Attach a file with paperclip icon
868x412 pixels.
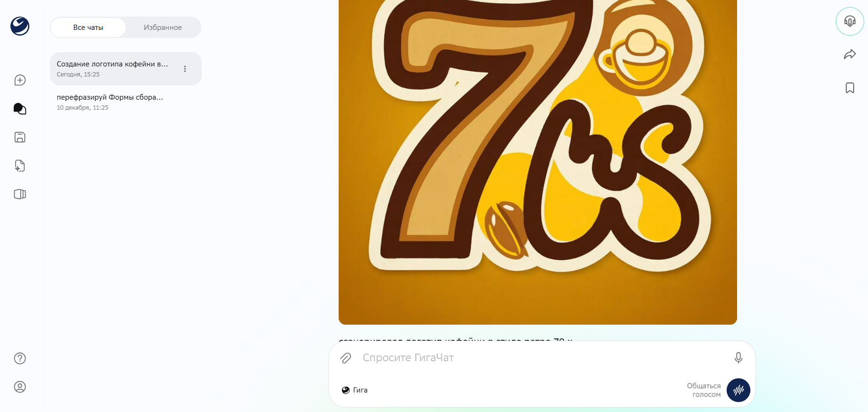[x=346, y=358]
